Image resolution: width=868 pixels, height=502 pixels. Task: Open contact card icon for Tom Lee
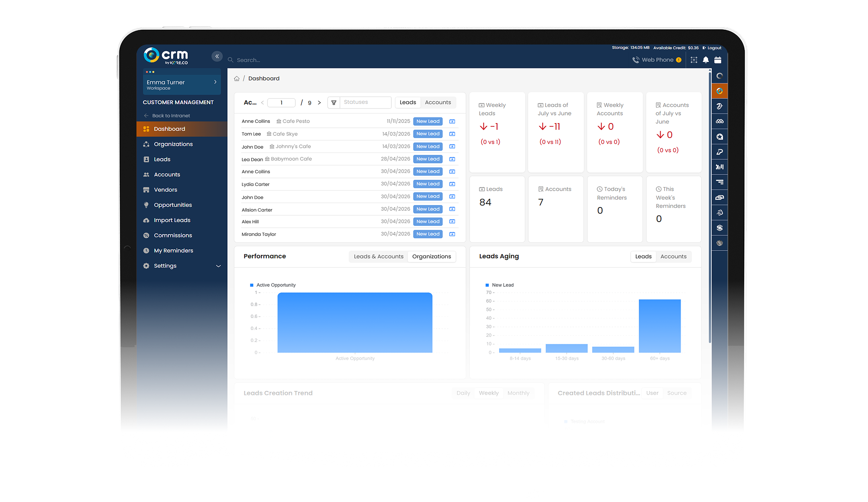[452, 134]
